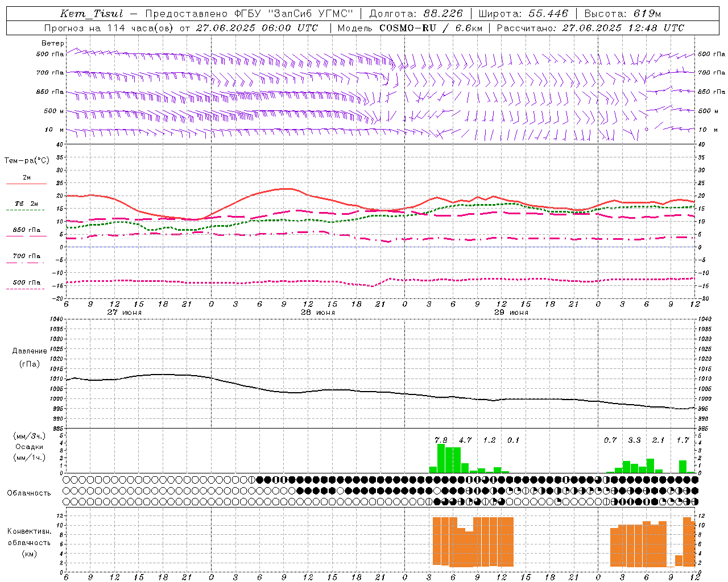Click the short orange convective bar near 10 km

[679, 561]
